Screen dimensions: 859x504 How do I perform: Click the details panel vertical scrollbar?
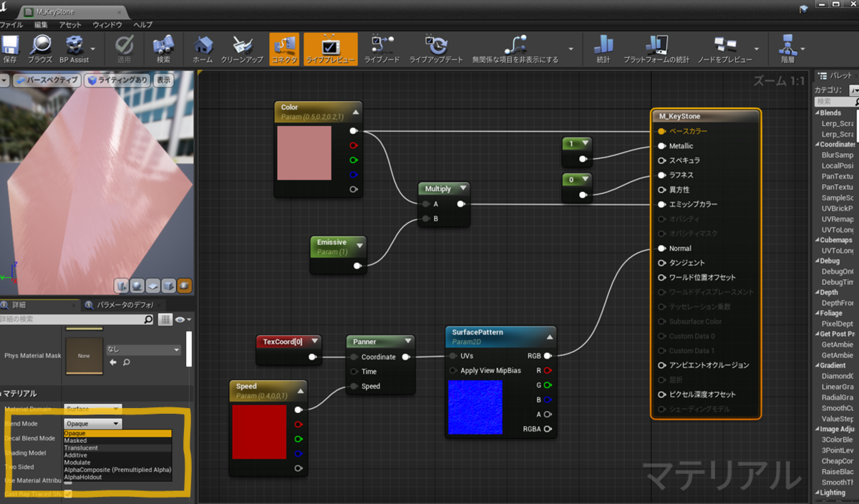click(189, 349)
